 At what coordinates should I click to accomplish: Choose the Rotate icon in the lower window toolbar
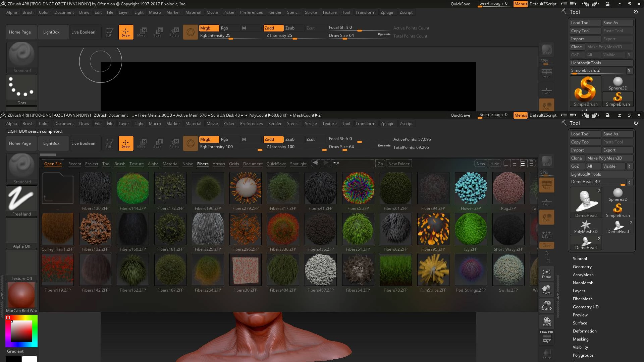(x=174, y=143)
